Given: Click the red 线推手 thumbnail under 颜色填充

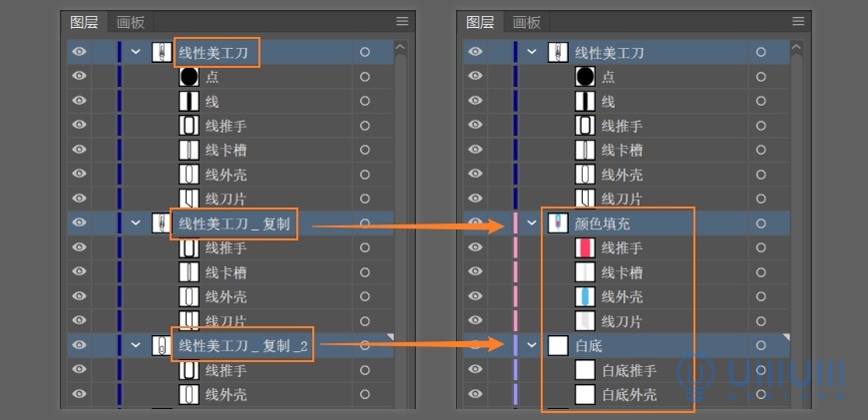Looking at the screenshot, I should click(x=585, y=247).
